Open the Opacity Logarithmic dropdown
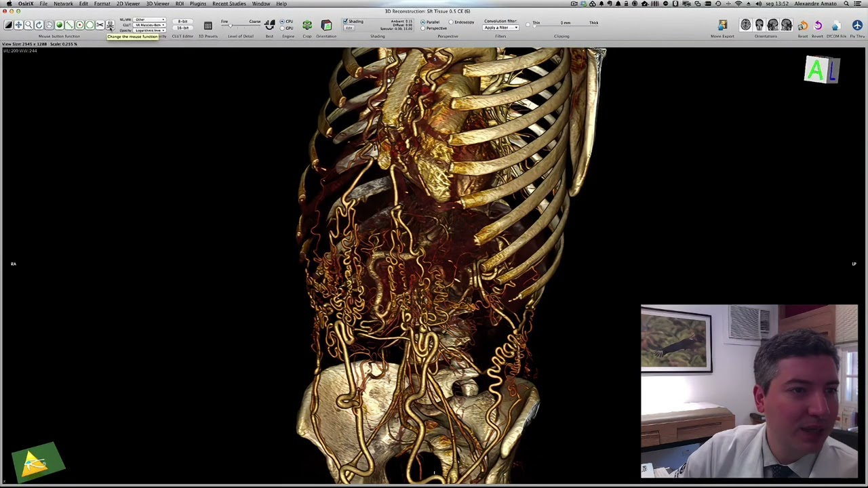The width and height of the screenshot is (868, 488). point(149,30)
